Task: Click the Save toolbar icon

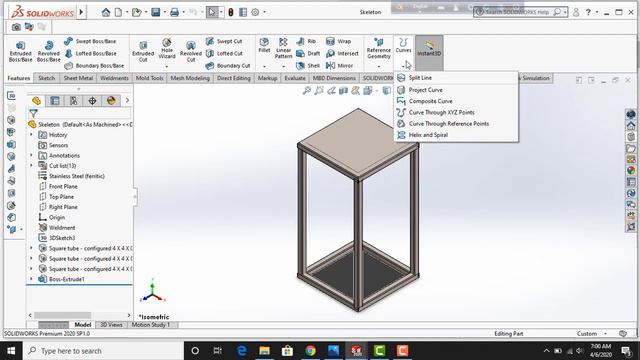Action: pyautogui.click(x=156, y=12)
